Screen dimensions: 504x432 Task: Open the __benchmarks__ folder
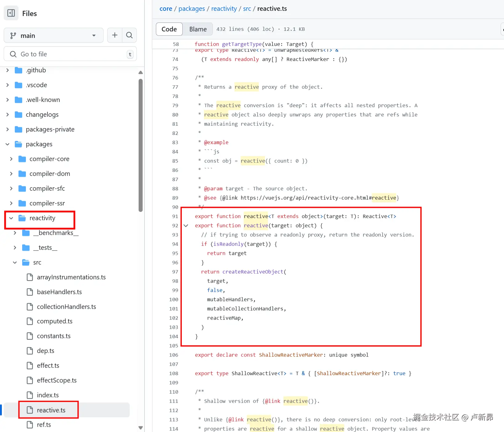point(56,233)
